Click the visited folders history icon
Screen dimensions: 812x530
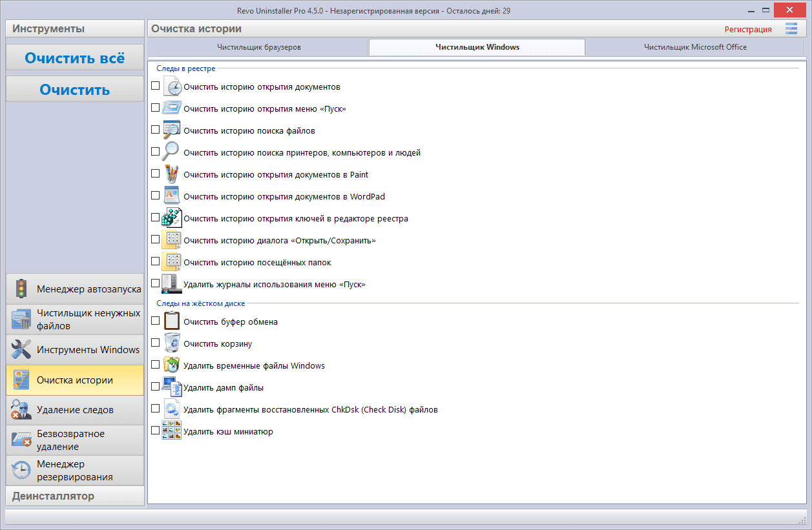(x=172, y=261)
